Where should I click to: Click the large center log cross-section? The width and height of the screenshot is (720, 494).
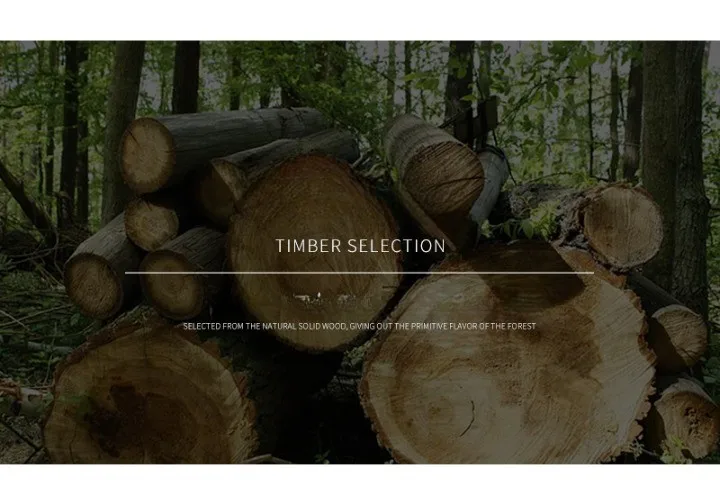click(316, 253)
